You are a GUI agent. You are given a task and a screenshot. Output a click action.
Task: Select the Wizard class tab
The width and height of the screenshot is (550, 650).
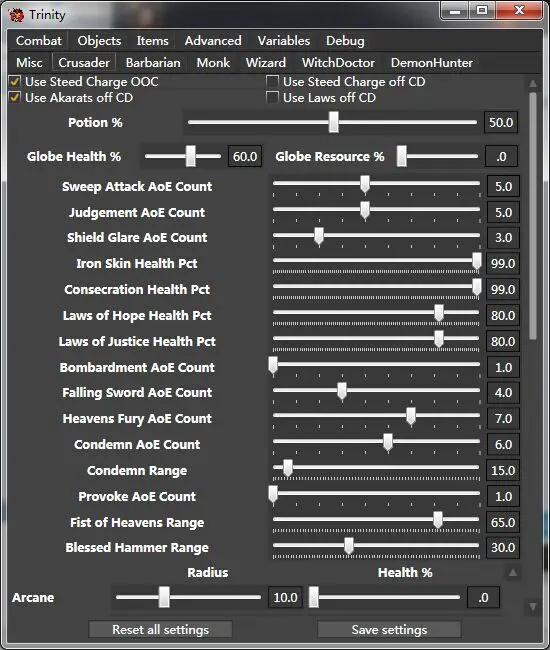266,63
